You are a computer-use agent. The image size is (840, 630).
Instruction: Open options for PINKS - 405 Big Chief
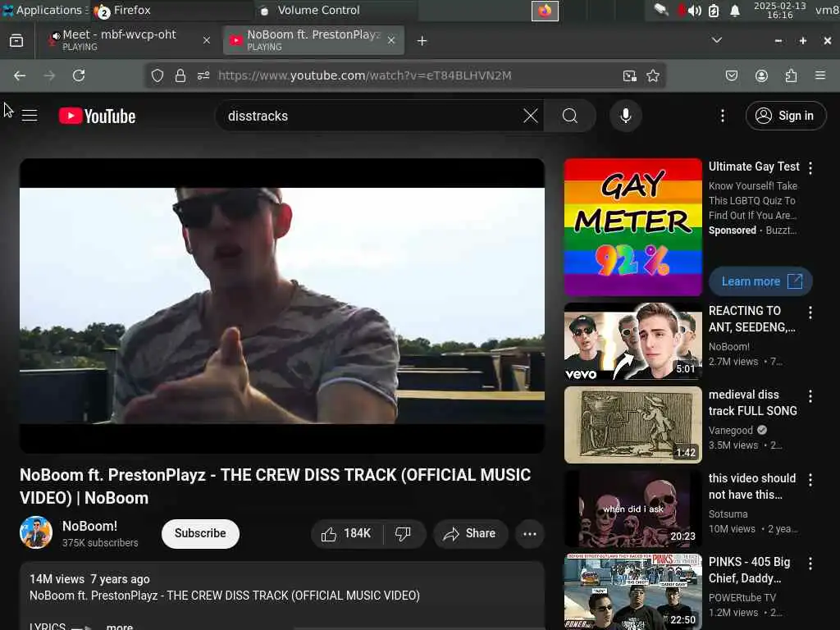[810, 564]
